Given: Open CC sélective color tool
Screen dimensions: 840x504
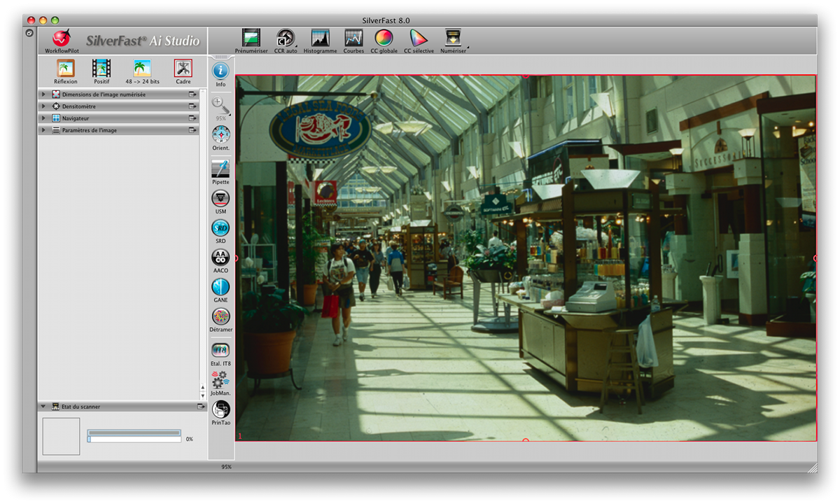Looking at the screenshot, I should pos(419,38).
